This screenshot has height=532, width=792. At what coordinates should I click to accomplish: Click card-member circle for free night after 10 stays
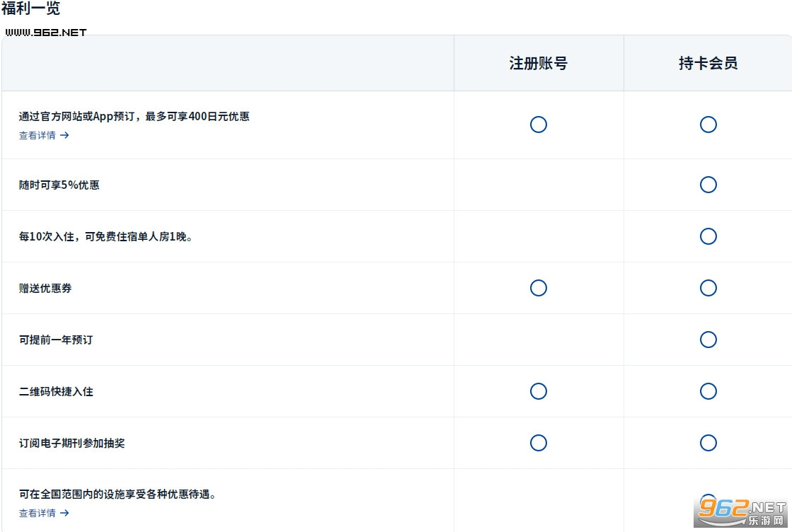pos(708,236)
